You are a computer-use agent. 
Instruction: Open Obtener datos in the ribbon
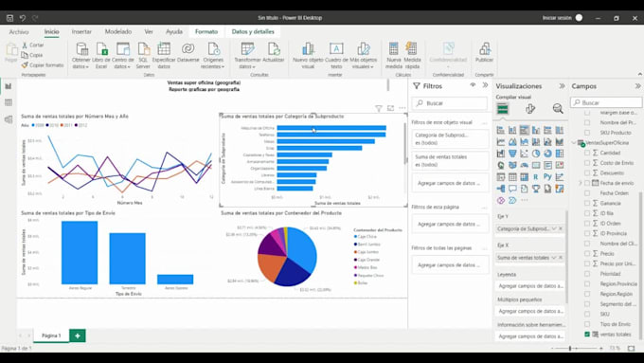[x=80, y=56]
